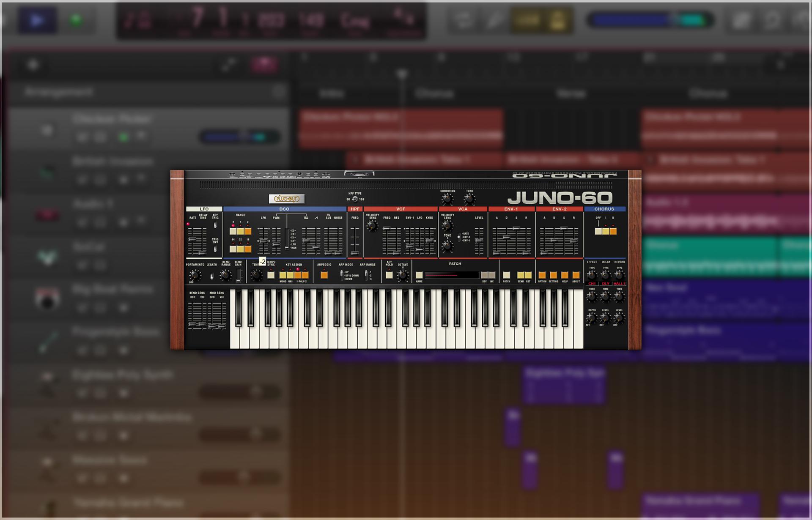Turn the DELAY TYPE knob
This screenshot has height=520, width=812.
pos(606,275)
